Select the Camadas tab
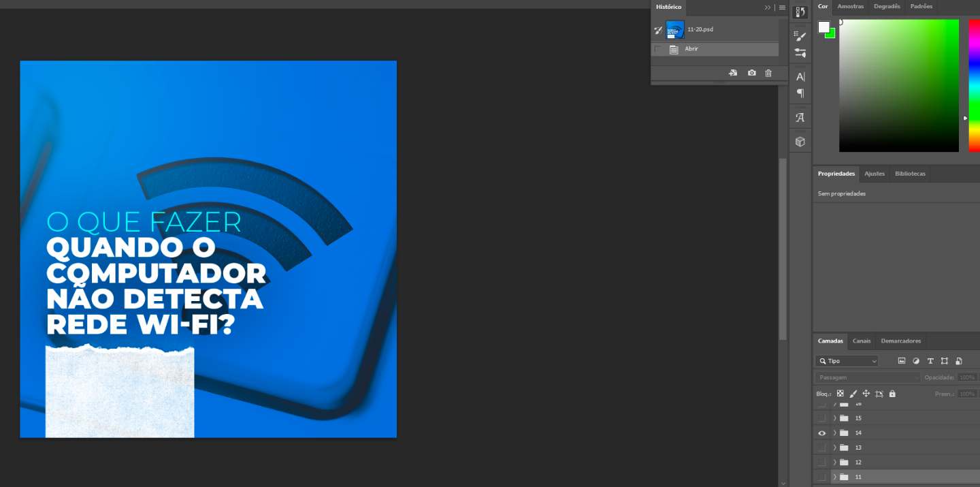Screen dimensions: 980x487 coord(830,341)
